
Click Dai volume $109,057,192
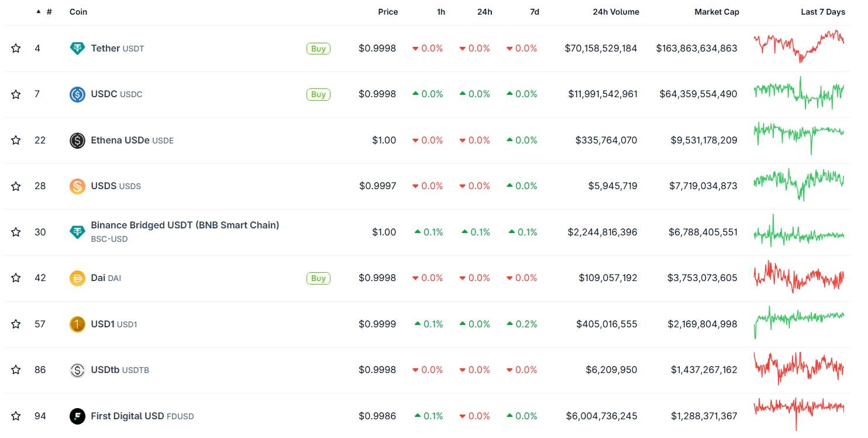[x=608, y=278]
